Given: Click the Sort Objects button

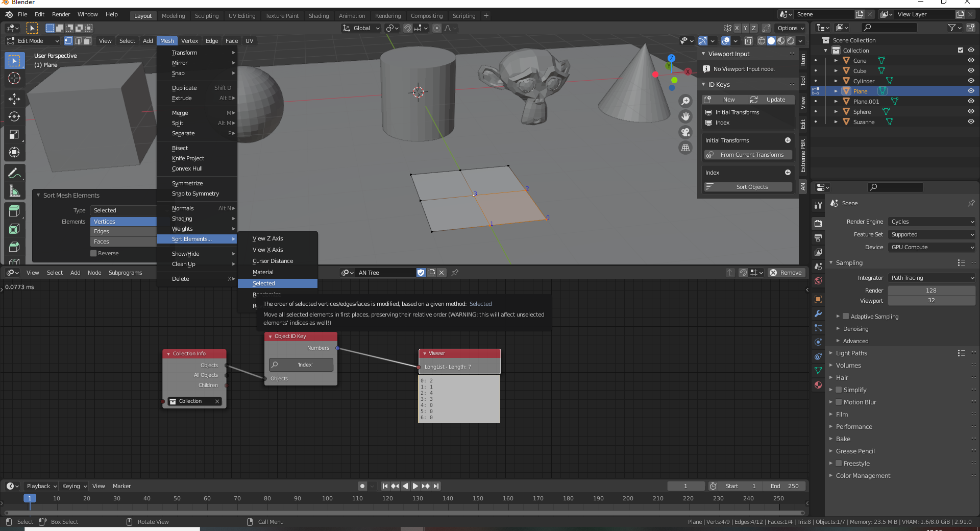Looking at the screenshot, I should pyautogui.click(x=748, y=187).
